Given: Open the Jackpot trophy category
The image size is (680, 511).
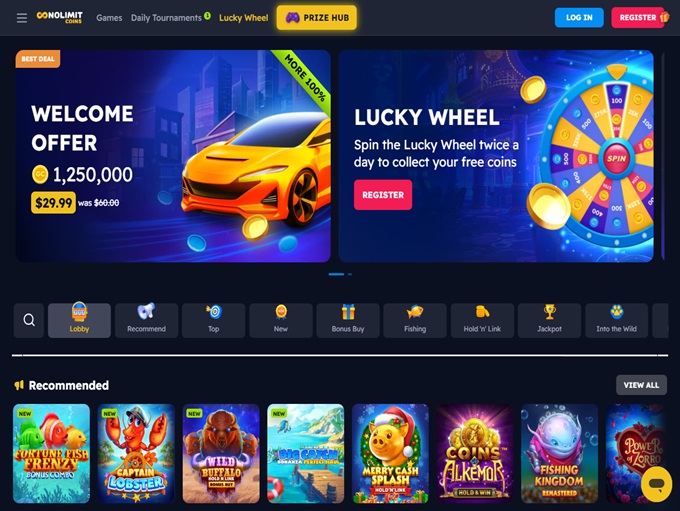Looking at the screenshot, I should pyautogui.click(x=549, y=320).
